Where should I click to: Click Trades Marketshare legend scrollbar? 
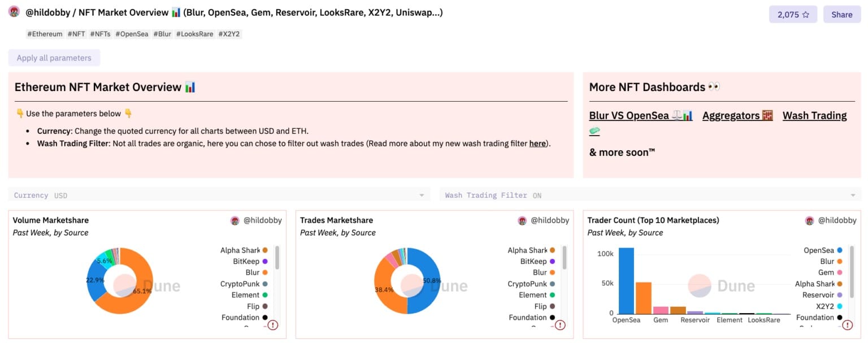click(x=564, y=258)
